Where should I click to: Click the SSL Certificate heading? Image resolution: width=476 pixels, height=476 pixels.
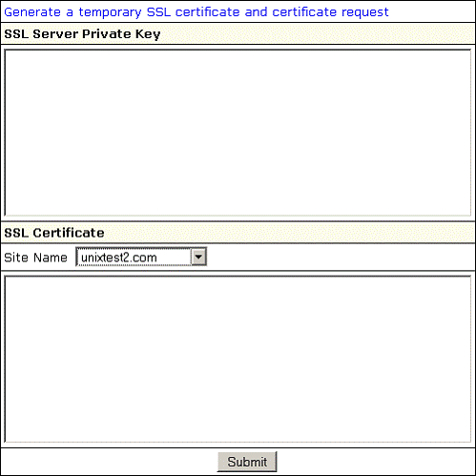54,233
